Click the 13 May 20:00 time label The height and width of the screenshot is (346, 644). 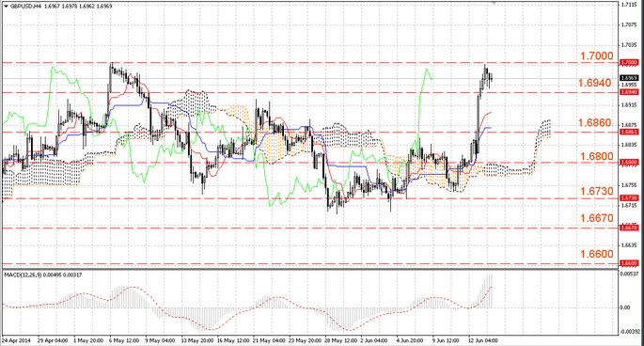197,340
